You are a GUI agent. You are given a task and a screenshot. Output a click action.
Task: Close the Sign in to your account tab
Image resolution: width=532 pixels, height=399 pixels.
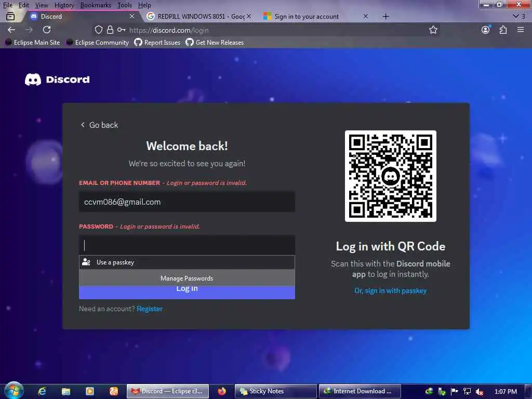click(x=366, y=16)
